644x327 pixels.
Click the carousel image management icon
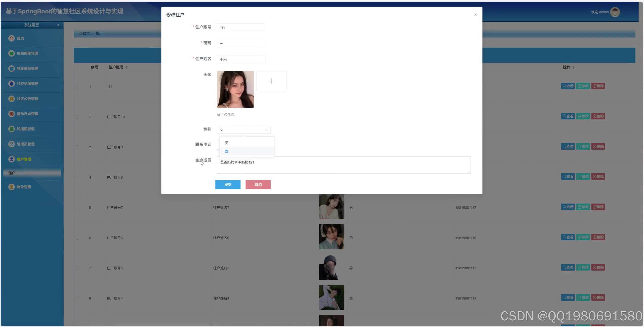(11, 129)
